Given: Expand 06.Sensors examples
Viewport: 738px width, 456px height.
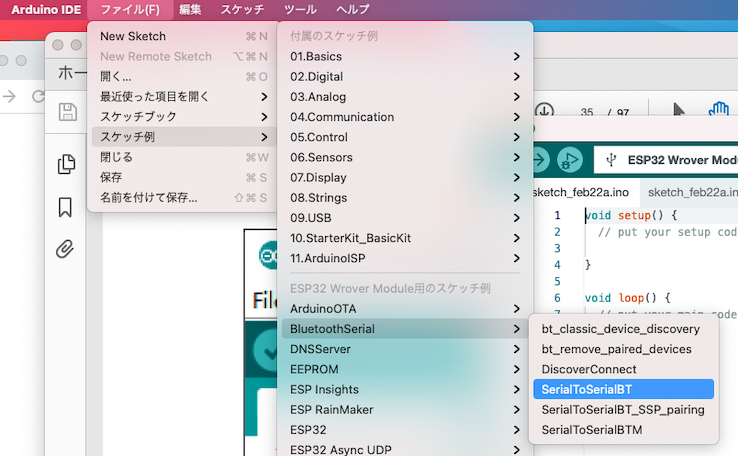Looking at the screenshot, I should coord(405,158).
